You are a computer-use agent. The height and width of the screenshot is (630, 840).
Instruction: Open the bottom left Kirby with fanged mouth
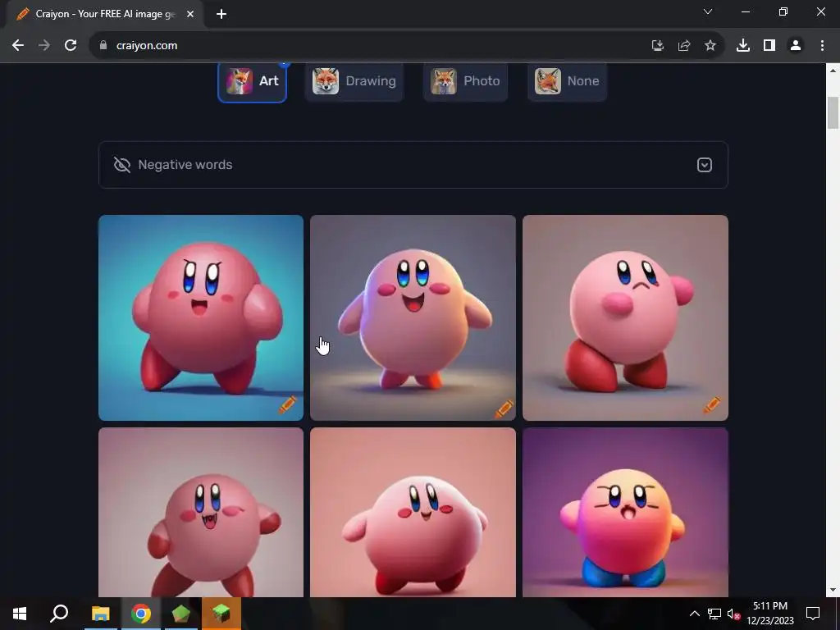pos(201,512)
